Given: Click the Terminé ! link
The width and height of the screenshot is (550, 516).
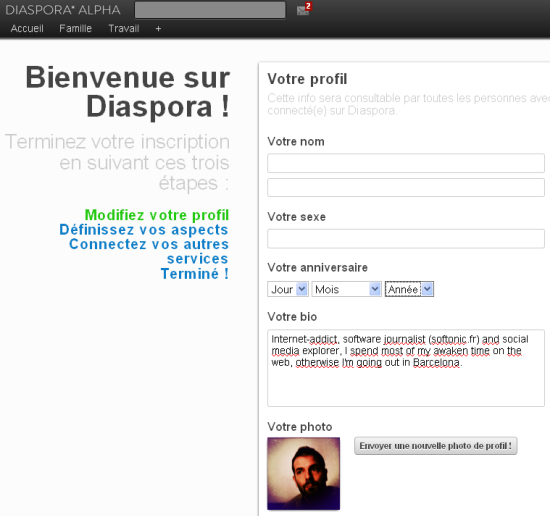Looking at the screenshot, I should [x=195, y=274].
